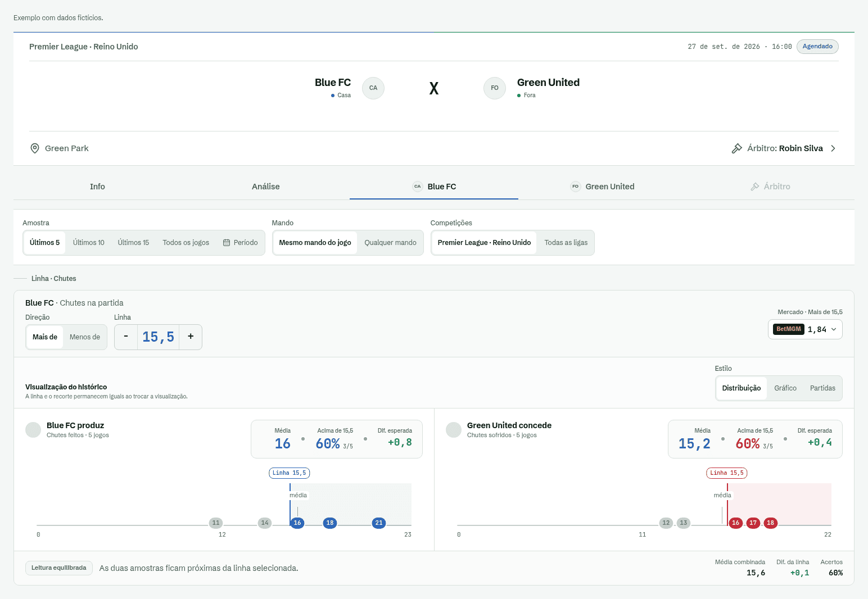Select Todos os jogos sample
The image size is (868, 599).
[186, 243]
